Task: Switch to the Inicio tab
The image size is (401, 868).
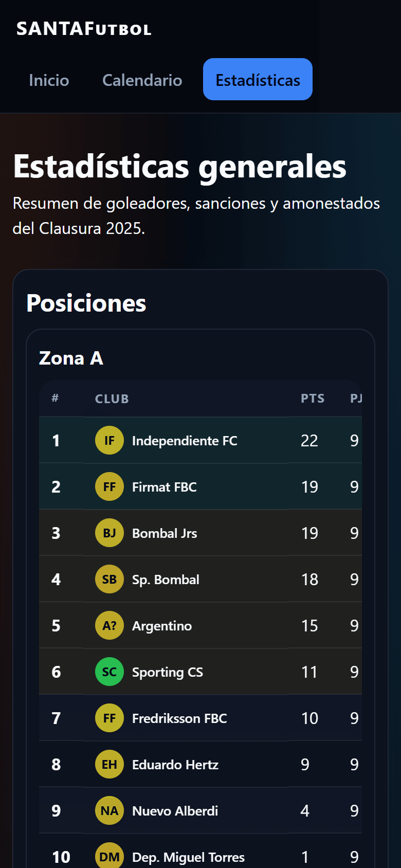Action: (49, 80)
